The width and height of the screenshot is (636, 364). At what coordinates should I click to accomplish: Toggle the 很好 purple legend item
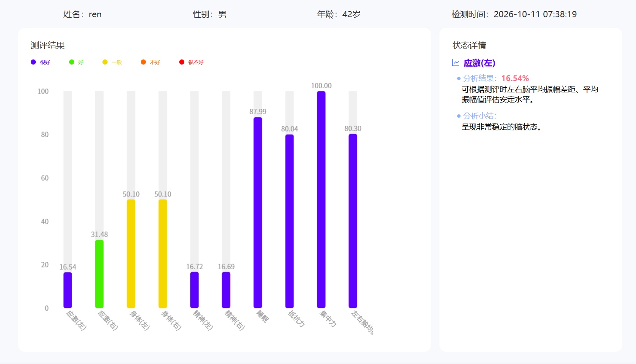(40, 62)
